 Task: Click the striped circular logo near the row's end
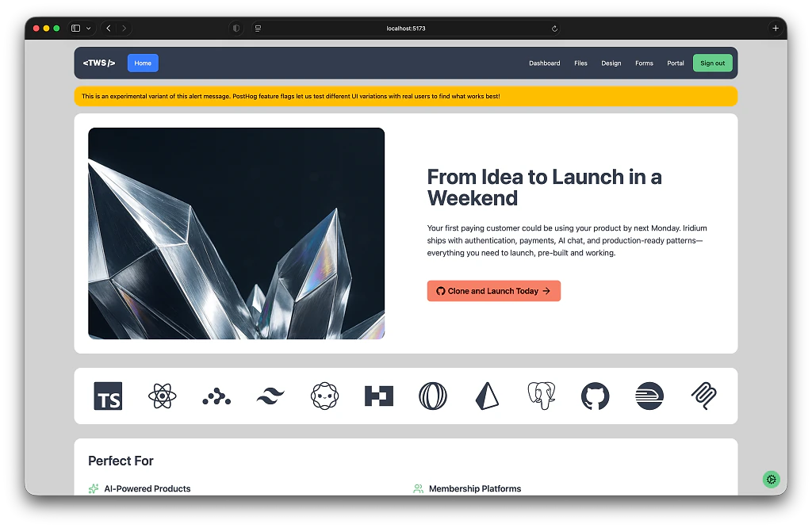coord(649,396)
